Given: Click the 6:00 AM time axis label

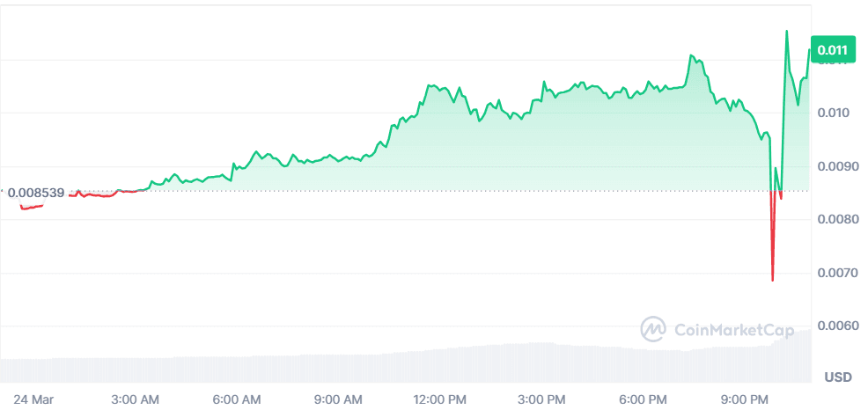Looking at the screenshot, I should [238, 400].
